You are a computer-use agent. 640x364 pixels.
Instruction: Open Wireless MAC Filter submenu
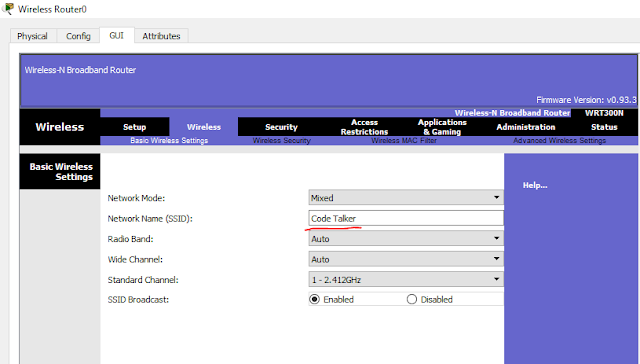click(x=404, y=140)
